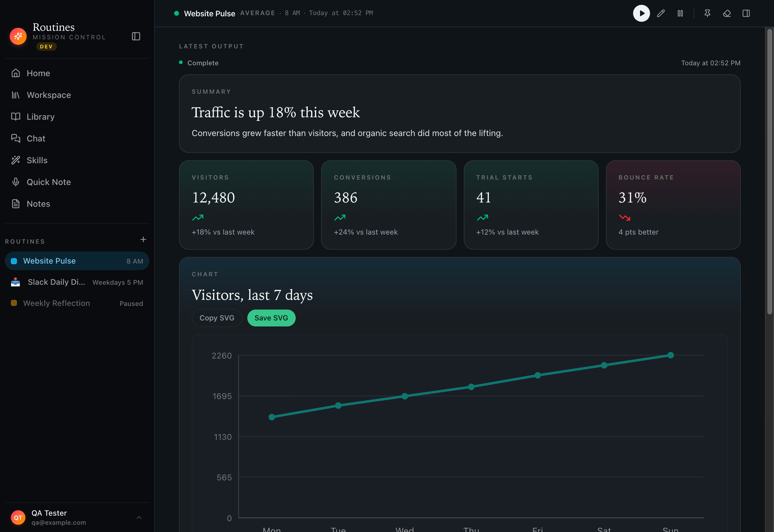The width and height of the screenshot is (774, 532).
Task: Click the '4 pts better' text
Action: click(x=638, y=232)
